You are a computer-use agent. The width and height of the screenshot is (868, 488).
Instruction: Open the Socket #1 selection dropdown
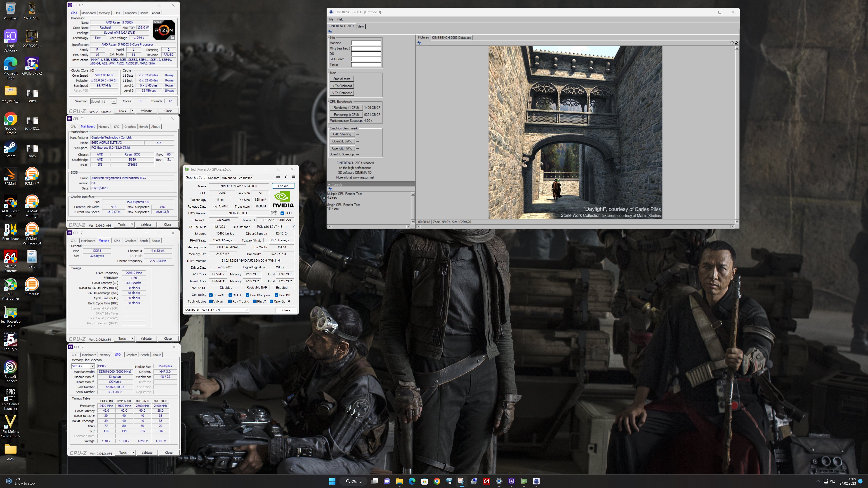pyautogui.click(x=103, y=101)
